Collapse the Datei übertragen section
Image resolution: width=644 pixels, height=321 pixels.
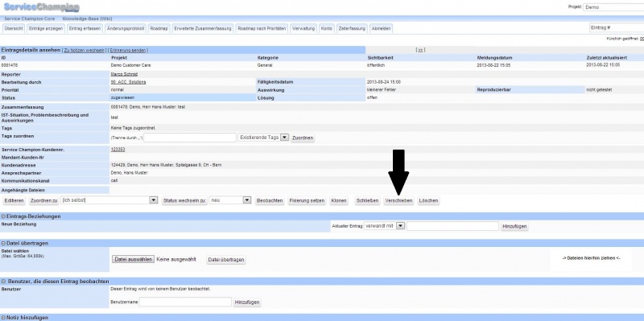point(4,244)
